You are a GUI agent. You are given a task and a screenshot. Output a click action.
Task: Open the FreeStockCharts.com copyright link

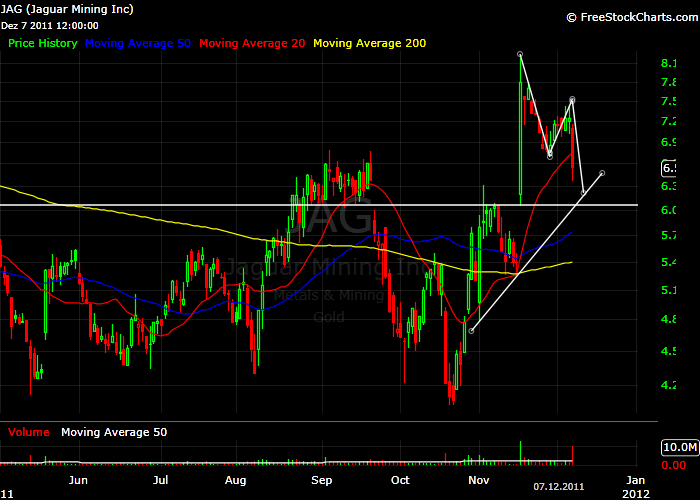(x=633, y=17)
